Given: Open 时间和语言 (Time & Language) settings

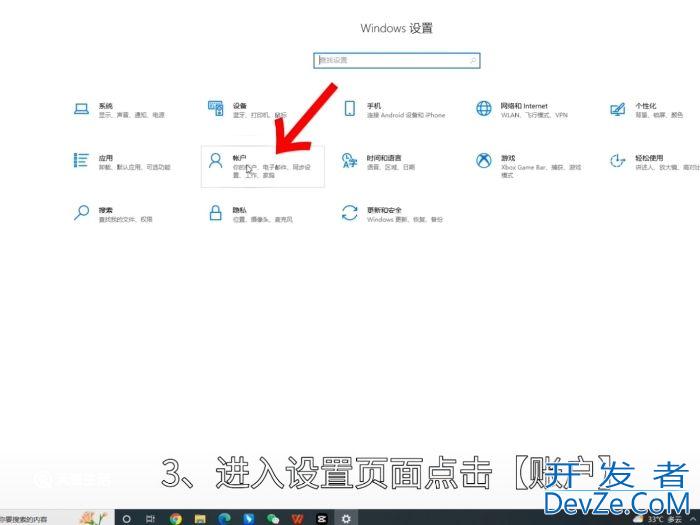Looking at the screenshot, I should tap(378, 162).
